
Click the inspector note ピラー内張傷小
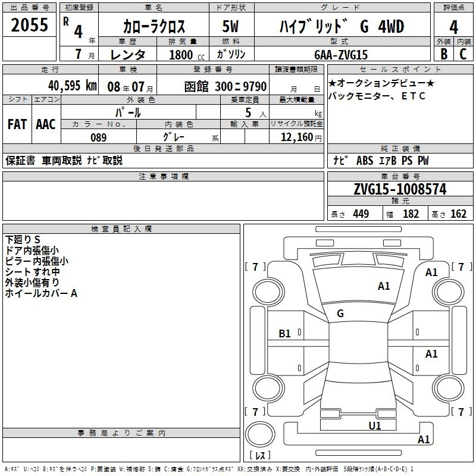click(x=36, y=261)
